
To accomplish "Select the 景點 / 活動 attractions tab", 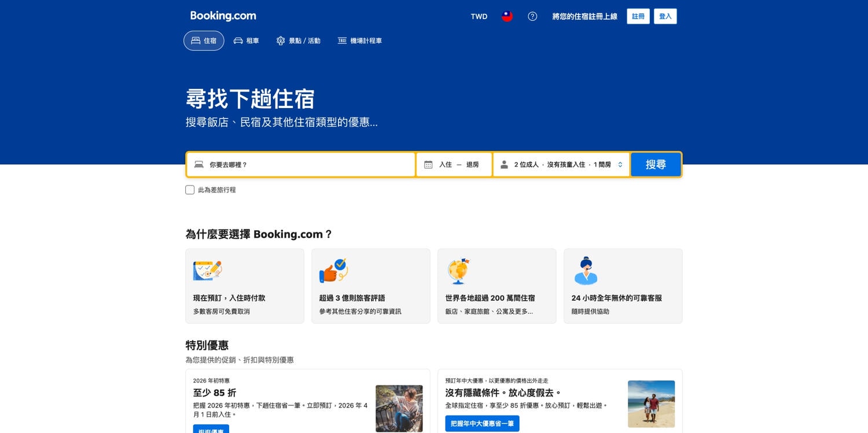I will pyautogui.click(x=298, y=40).
